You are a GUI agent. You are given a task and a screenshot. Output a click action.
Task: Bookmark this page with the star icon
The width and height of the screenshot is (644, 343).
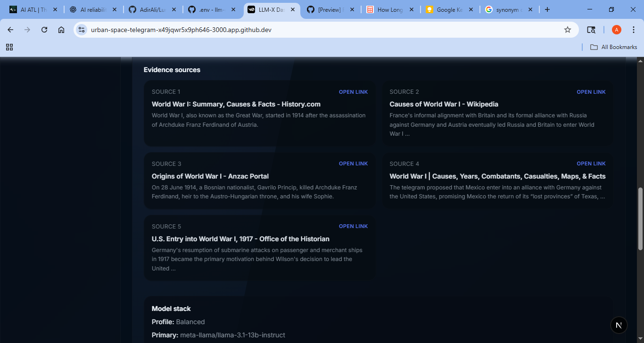click(x=568, y=30)
